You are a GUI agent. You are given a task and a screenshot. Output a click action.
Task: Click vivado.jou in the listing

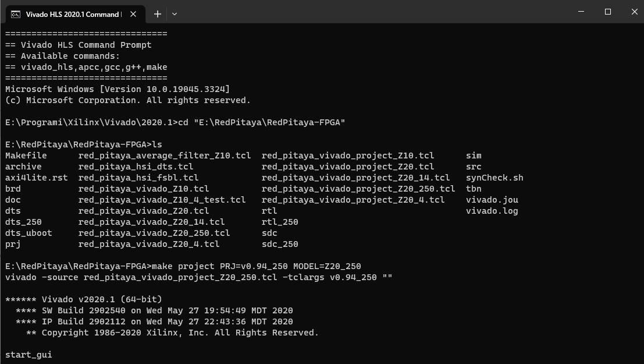492,200
